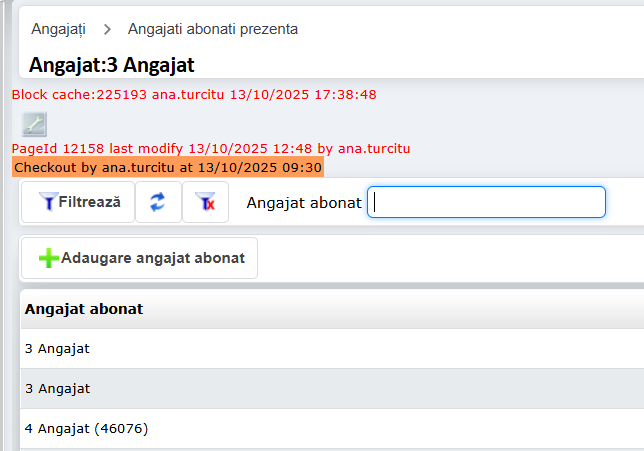Open the 4 Angajat (46076) row
Screen dimensions: 644x451
(86, 428)
